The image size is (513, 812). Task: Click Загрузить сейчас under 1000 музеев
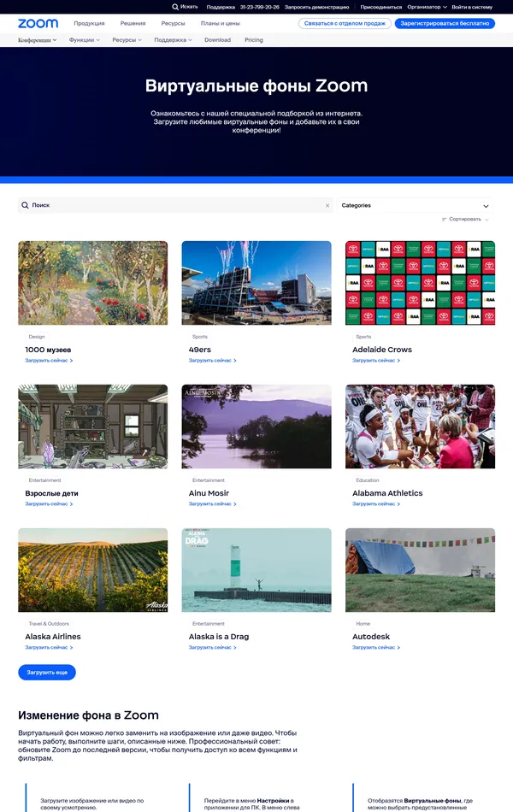tap(49, 361)
